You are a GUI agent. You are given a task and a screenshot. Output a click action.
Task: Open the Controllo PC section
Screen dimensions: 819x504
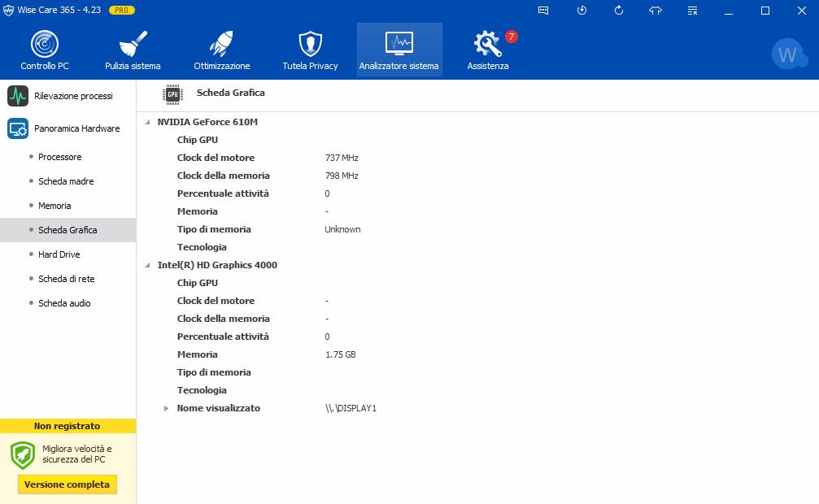pos(45,50)
